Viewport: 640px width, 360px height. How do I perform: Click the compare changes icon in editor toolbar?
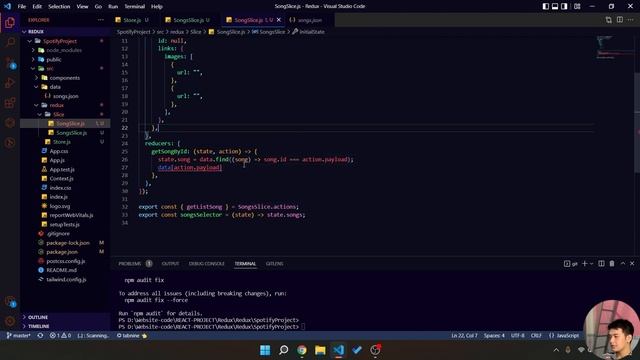[609, 20]
